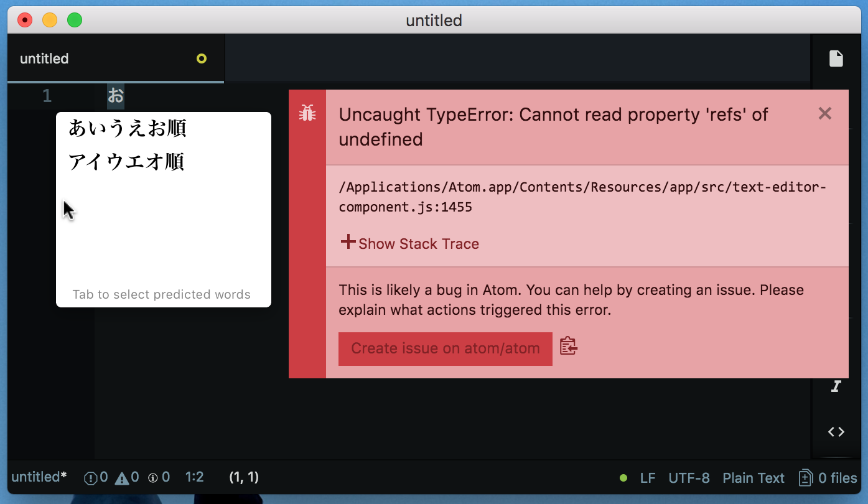Click the new file icon in right toolbar
Viewport: 868px width, 504px height.
pos(836,58)
